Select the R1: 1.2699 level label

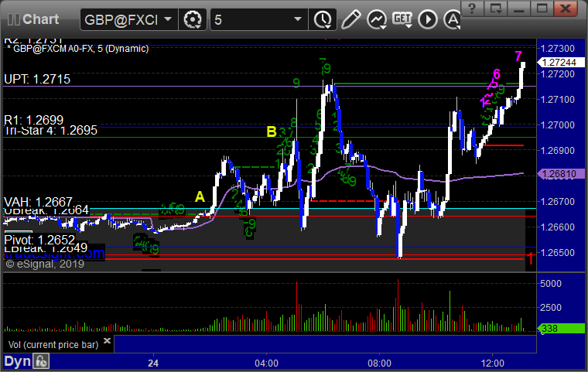coord(34,120)
